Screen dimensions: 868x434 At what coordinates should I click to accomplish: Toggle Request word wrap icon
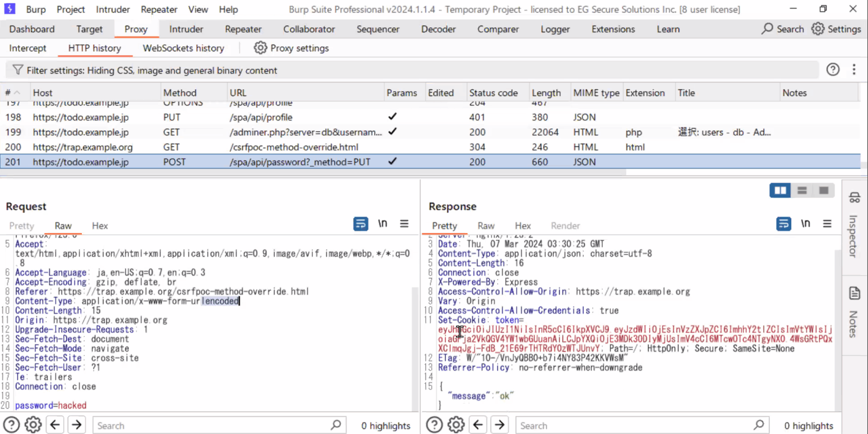pyautogui.click(x=361, y=224)
